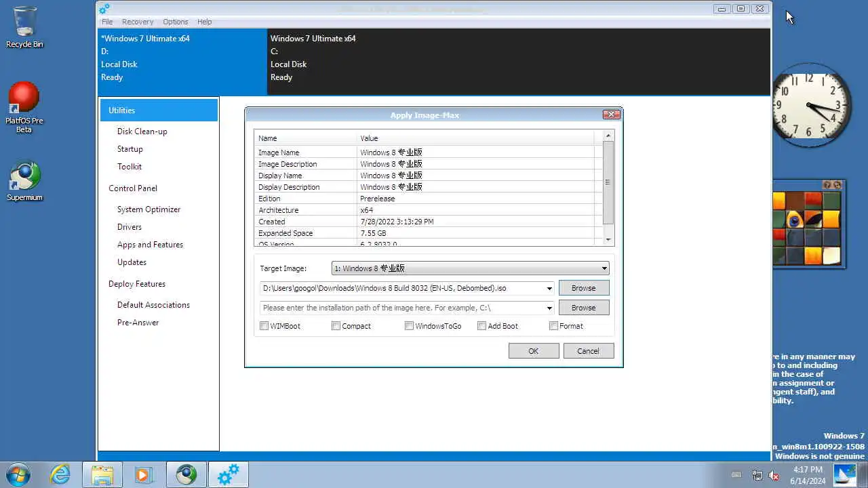Open Windows Explorer in the taskbar
The image size is (868, 488).
click(x=102, y=474)
